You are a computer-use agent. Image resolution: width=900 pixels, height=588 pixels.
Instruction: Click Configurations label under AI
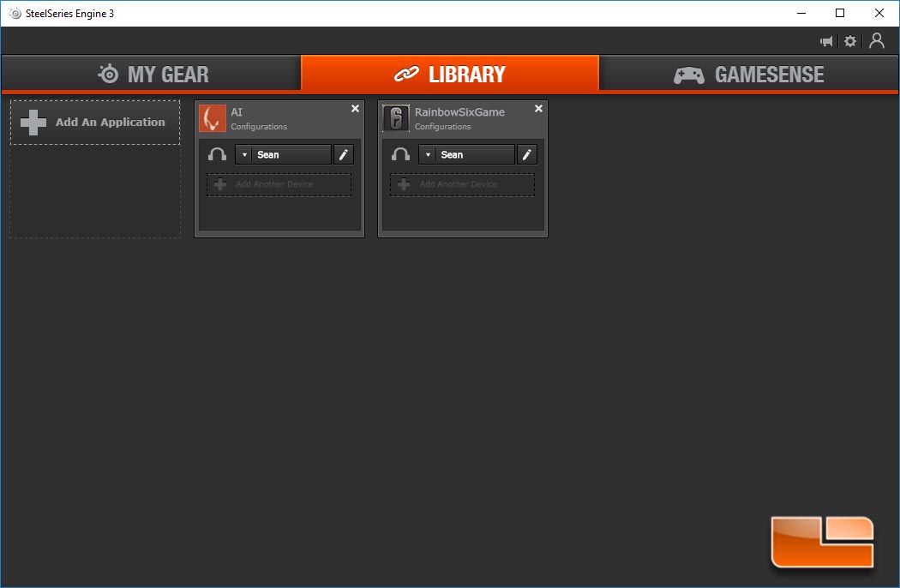point(259,127)
